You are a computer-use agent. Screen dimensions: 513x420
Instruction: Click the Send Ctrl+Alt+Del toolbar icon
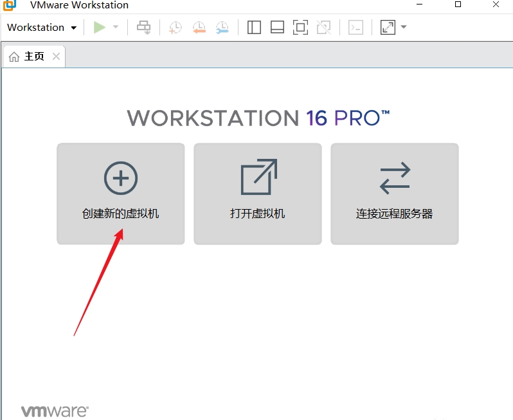click(143, 27)
